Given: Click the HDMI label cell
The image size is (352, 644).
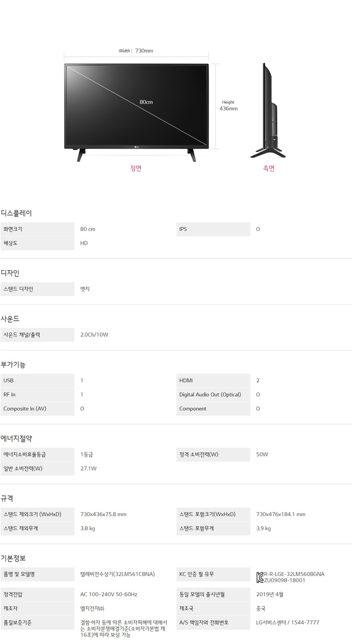Looking at the screenshot, I should [186, 381].
